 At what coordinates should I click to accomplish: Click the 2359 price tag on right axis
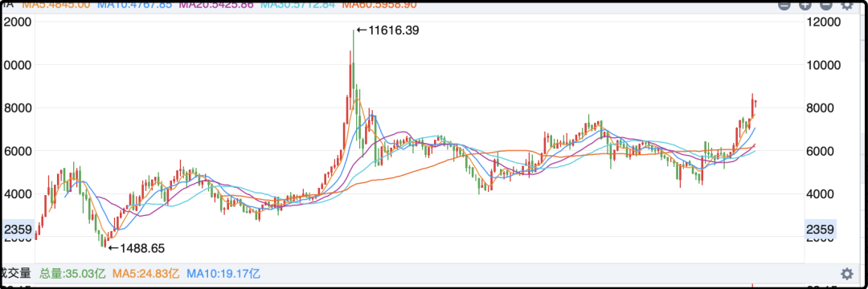[x=820, y=229]
